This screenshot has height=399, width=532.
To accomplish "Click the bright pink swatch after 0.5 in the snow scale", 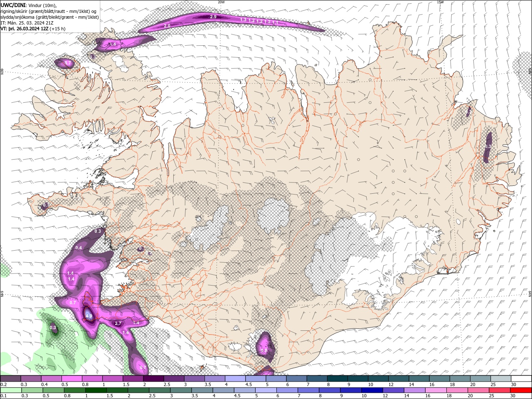I will tap(71, 379).
